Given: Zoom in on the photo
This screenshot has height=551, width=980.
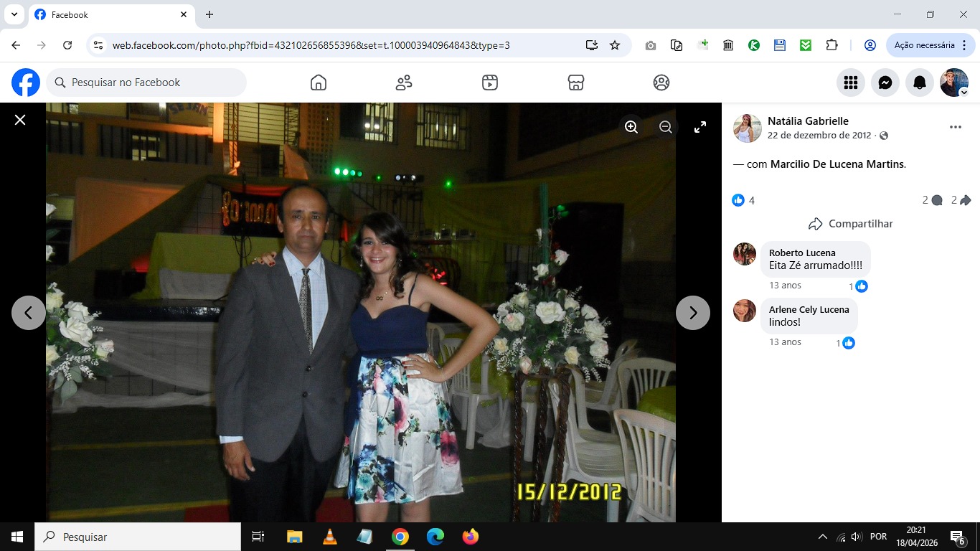Looking at the screenshot, I should (x=631, y=127).
